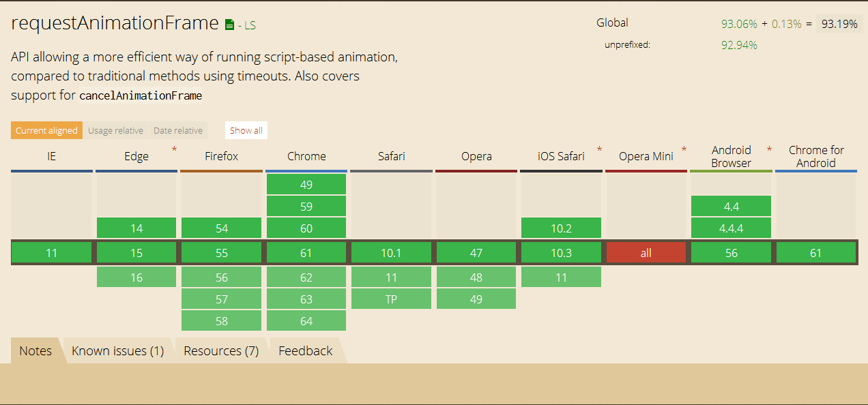Image resolution: width=868 pixels, height=405 pixels.
Task: Switch to Usage relative view
Action: coord(115,130)
